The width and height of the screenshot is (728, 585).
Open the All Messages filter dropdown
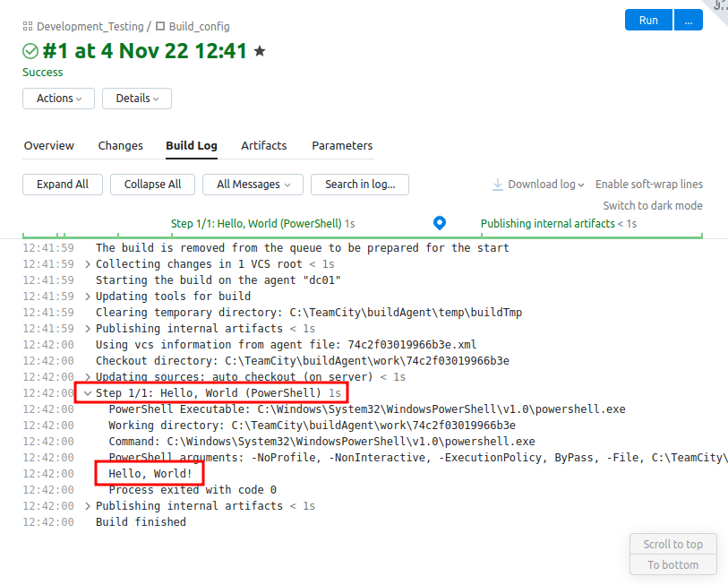tap(253, 185)
